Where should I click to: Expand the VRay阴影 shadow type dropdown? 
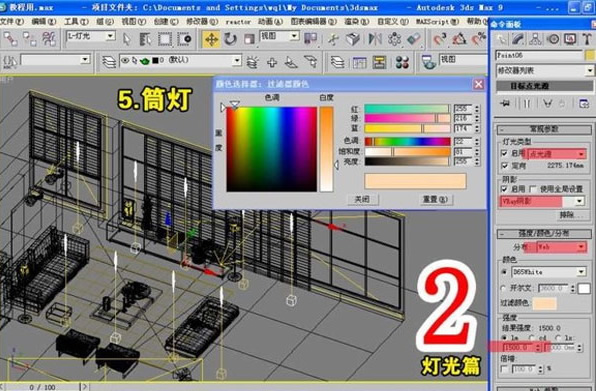pos(542,201)
